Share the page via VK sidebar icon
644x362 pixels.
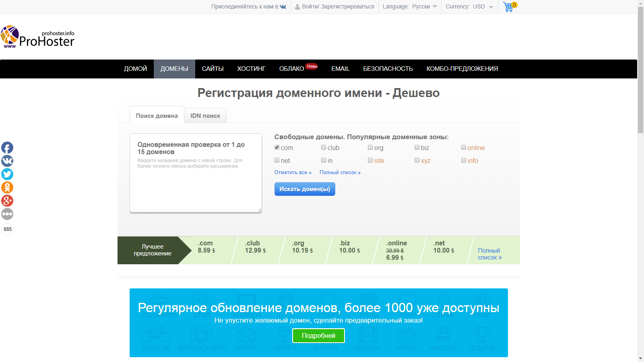coord(7,161)
